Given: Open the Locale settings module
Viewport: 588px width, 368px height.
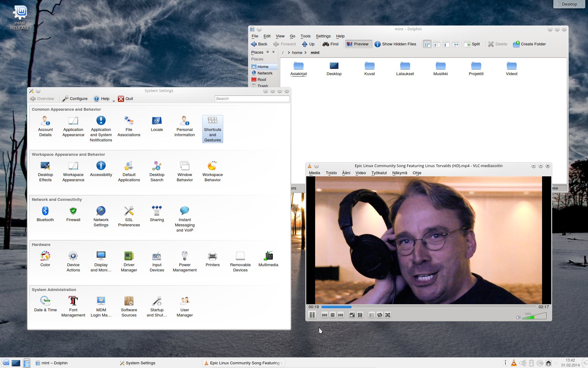Looking at the screenshot, I should [157, 124].
